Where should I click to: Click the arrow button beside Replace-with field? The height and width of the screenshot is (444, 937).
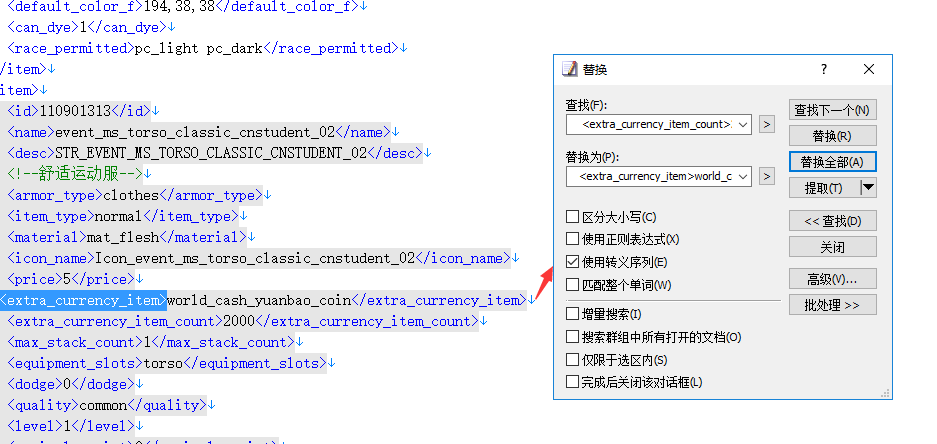click(x=767, y=176)
